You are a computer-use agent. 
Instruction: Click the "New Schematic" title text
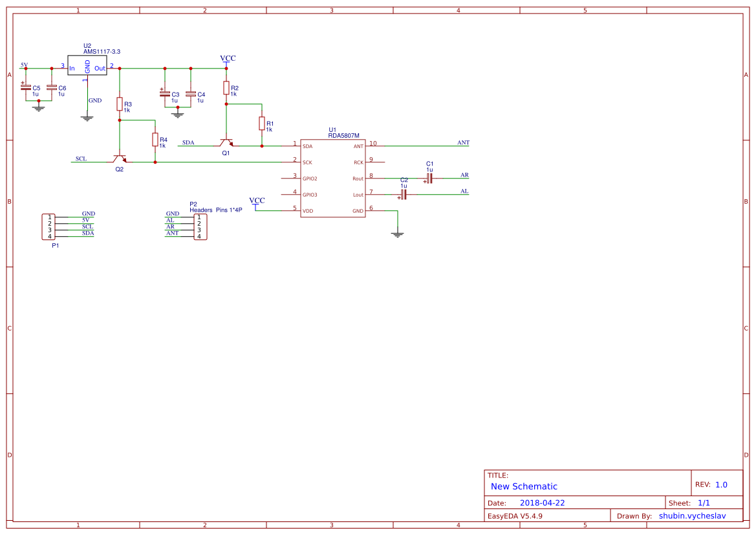pyautogui.click(x=524, y=486)
